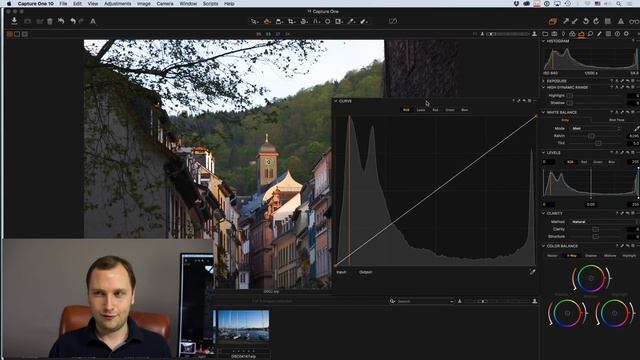The width and height of the screenshot is (640, 360).
Task: Open the File menu
Action: pos(63,4)
